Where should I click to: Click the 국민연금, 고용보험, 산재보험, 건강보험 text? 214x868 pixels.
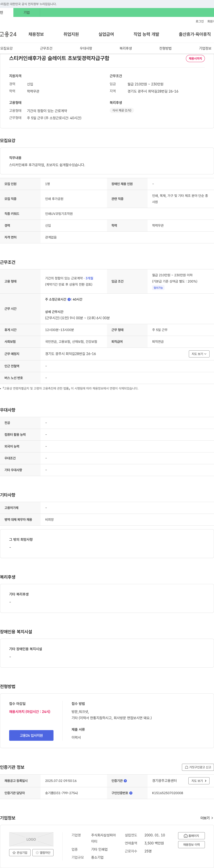[71, 342]
